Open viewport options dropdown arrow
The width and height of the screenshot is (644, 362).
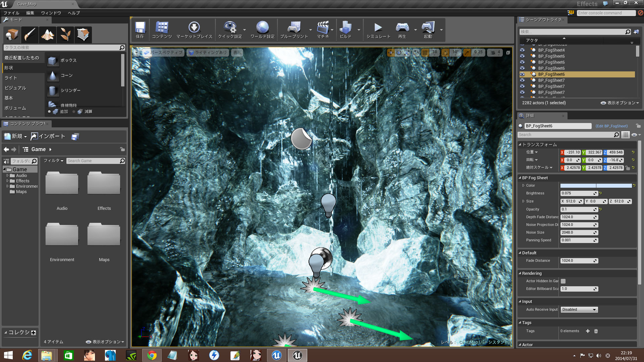[137, 53]
